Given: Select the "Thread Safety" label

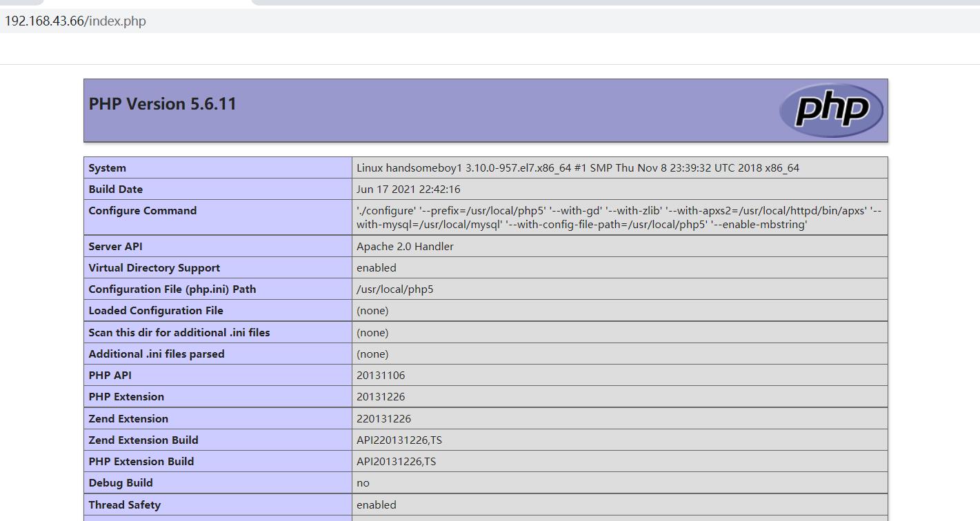Looking at the screenshot, I should point(125,505).
